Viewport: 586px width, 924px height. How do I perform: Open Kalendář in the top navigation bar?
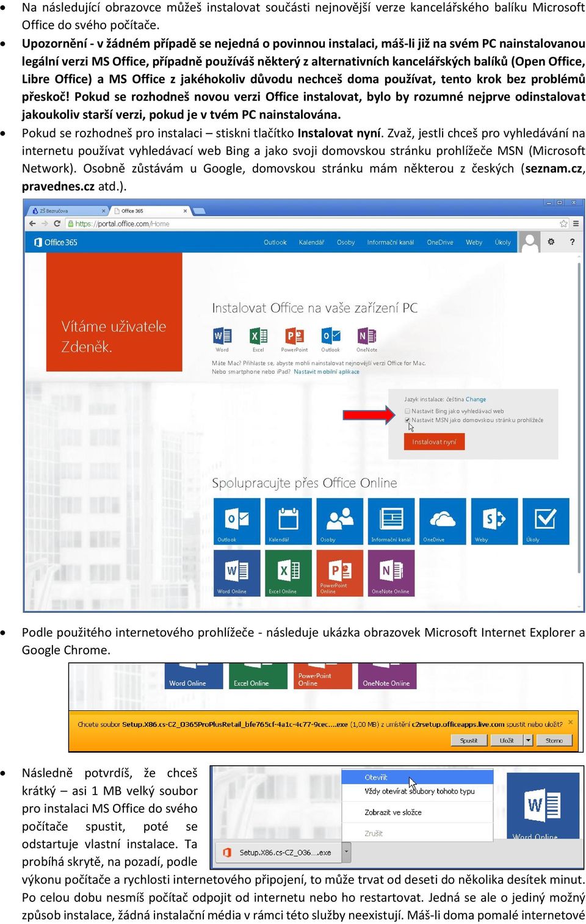pos(311,242)
